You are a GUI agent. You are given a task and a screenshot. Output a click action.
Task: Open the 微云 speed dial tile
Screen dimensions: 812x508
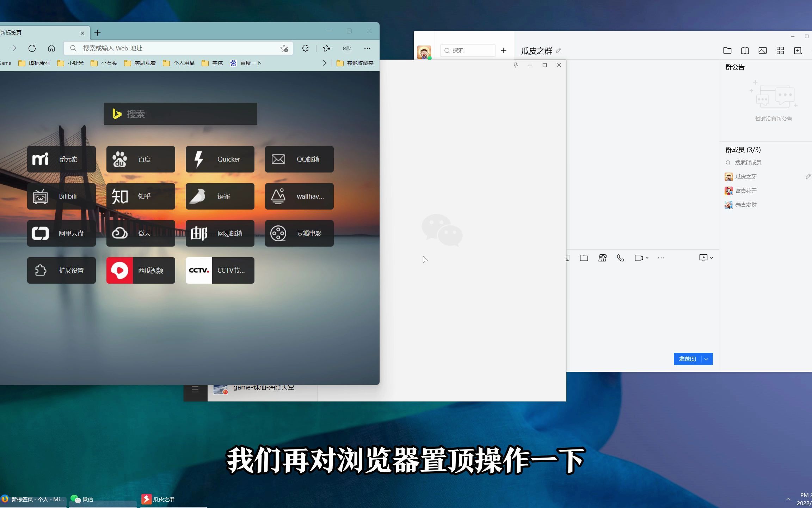point(141,233)
